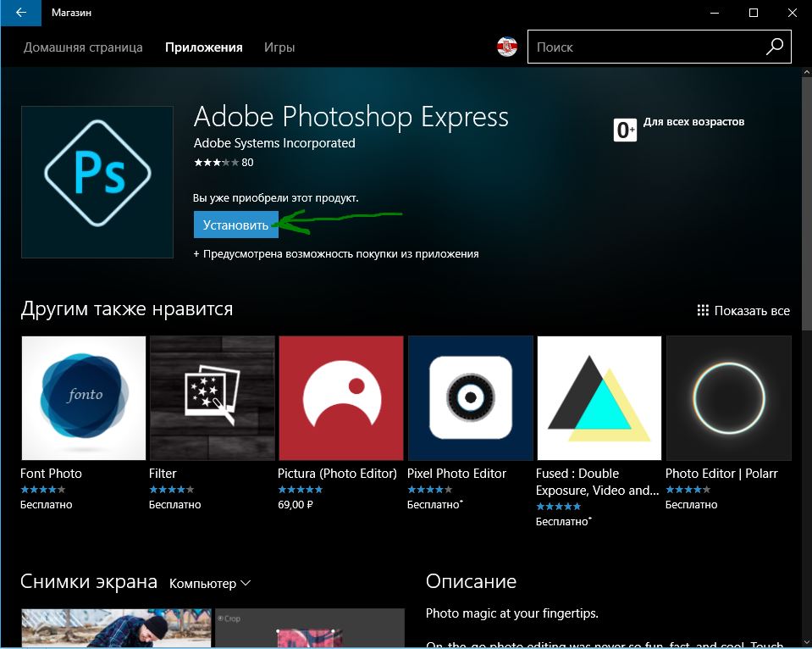Click the Pictura five-star rating
Screen dimensions: 812x649
click(x=301, y=490)
